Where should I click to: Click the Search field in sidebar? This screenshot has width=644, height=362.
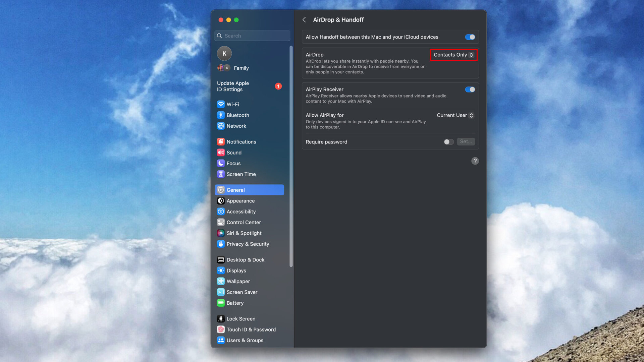[255, 36]
